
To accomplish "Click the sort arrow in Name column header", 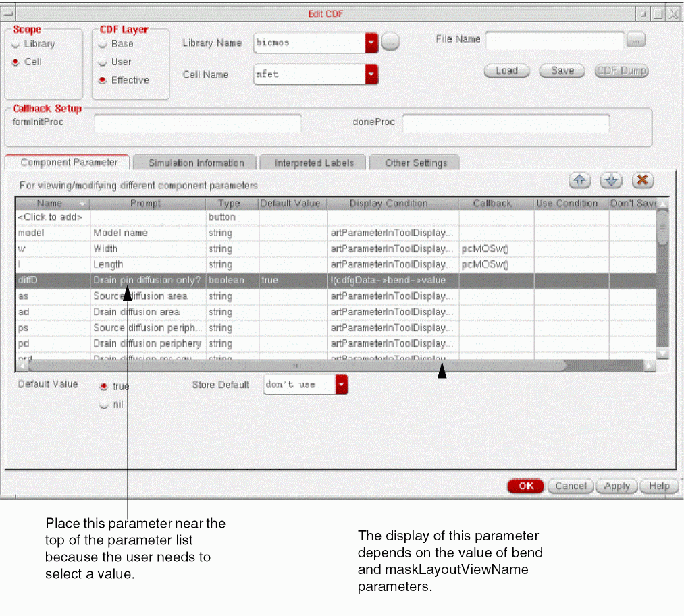I will tap(82, 204).
